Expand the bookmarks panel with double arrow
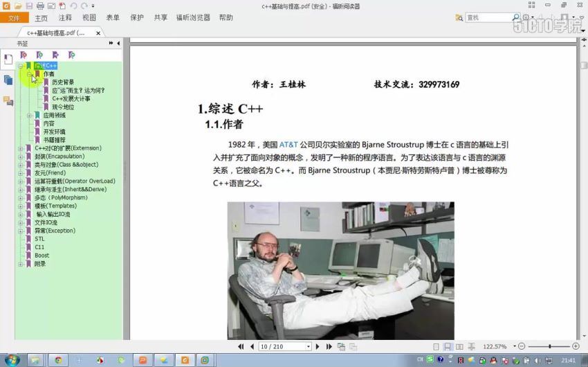This screenshot has width=588, height=367. point(111,43)
